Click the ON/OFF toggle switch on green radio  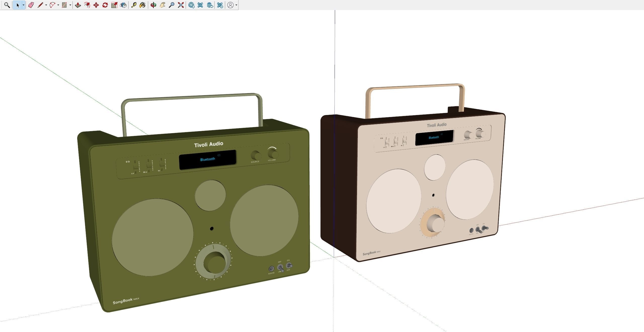289,265
